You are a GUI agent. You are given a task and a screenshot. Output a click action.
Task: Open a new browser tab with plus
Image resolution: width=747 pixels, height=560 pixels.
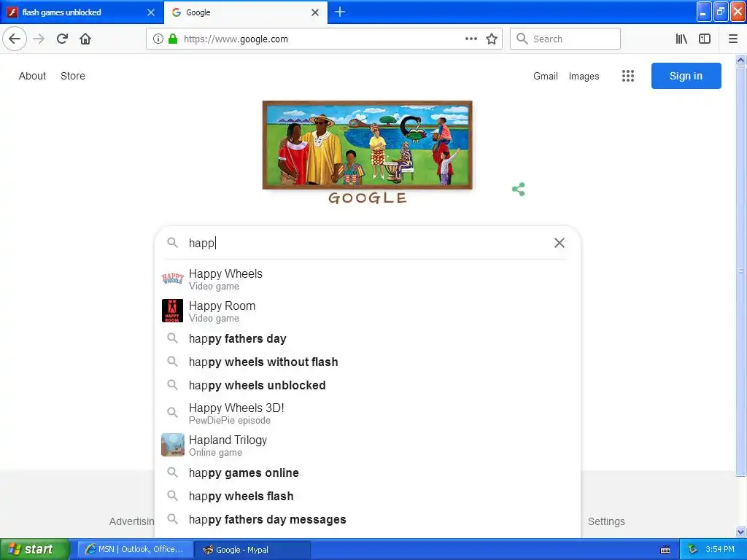point(340,12)
